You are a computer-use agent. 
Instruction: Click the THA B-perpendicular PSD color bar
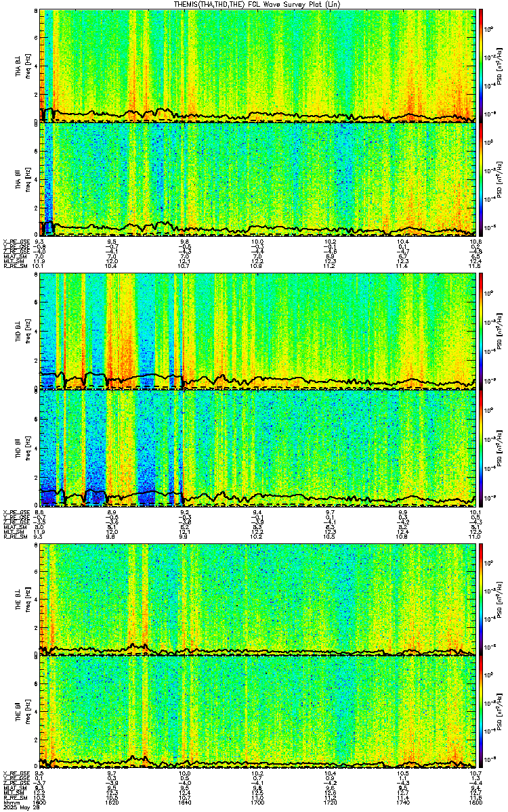pyautogui.click(x=482, y=65)
